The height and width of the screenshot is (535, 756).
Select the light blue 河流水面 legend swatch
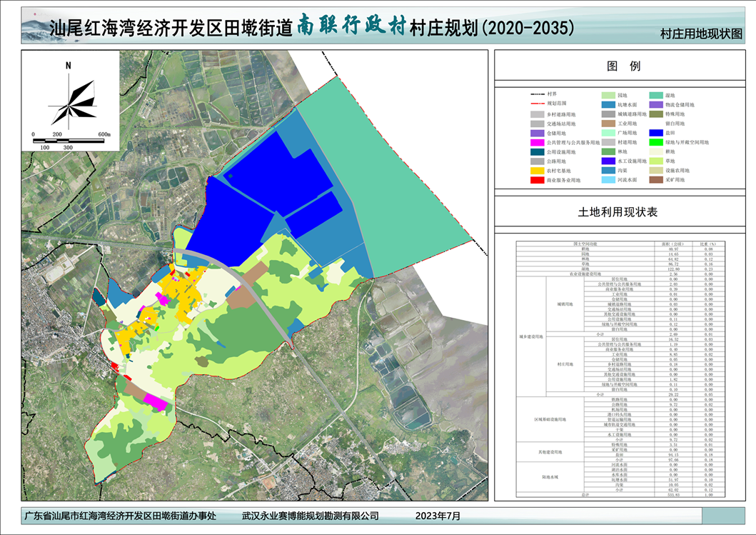pos(608,180)
